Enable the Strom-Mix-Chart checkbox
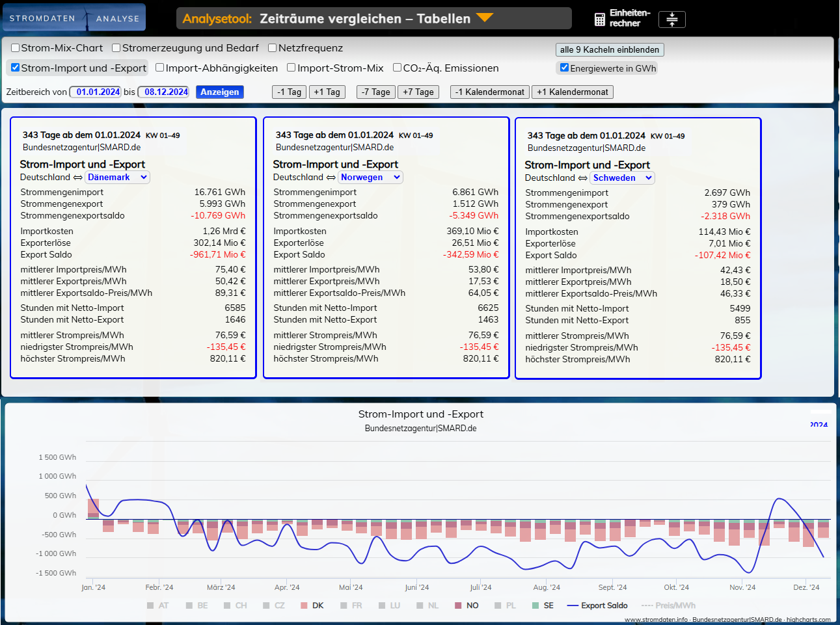 click(x=16, y=48)
